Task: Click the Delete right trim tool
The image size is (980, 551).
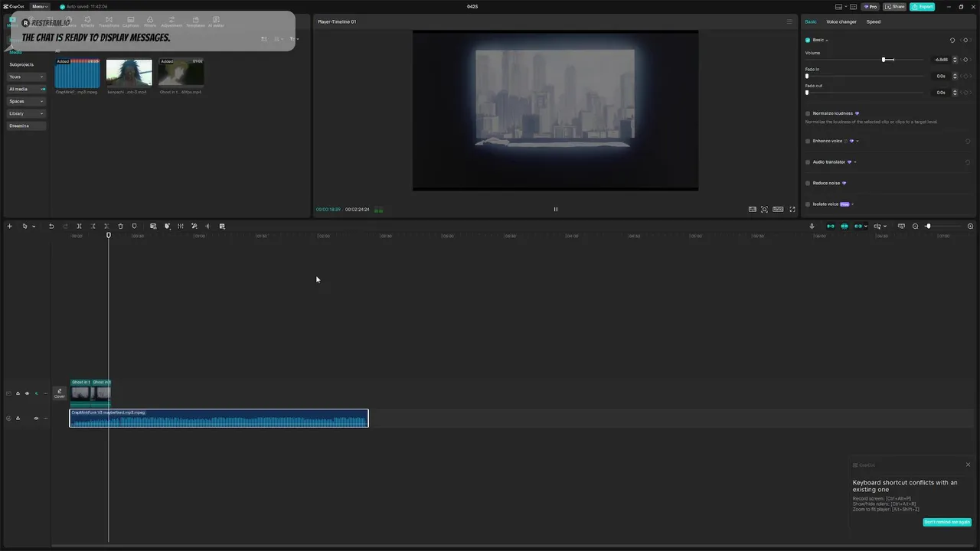Action: [106, 226]
